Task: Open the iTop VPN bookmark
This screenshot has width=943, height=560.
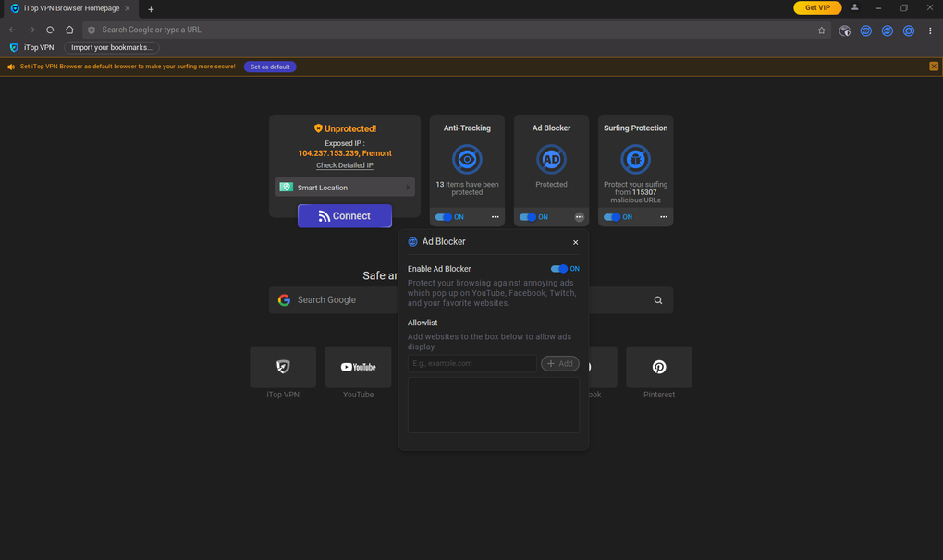Action: click(x=31, y=47)
